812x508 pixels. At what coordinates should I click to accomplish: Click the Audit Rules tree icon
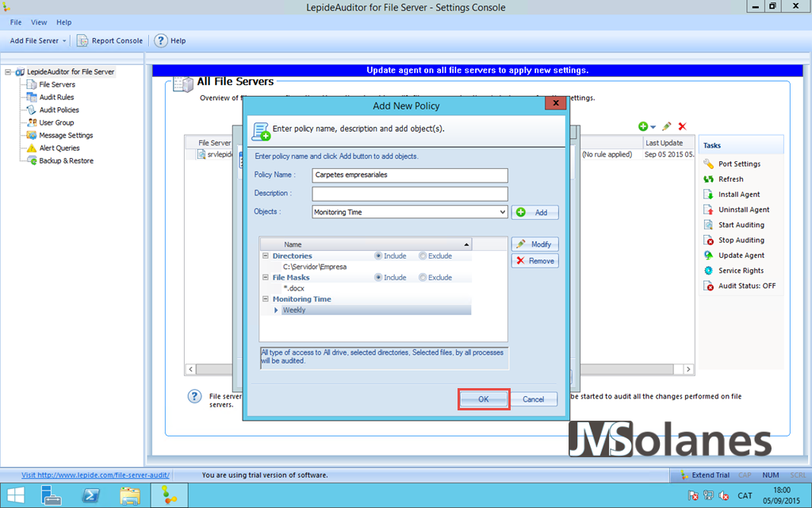pos(32,97)
